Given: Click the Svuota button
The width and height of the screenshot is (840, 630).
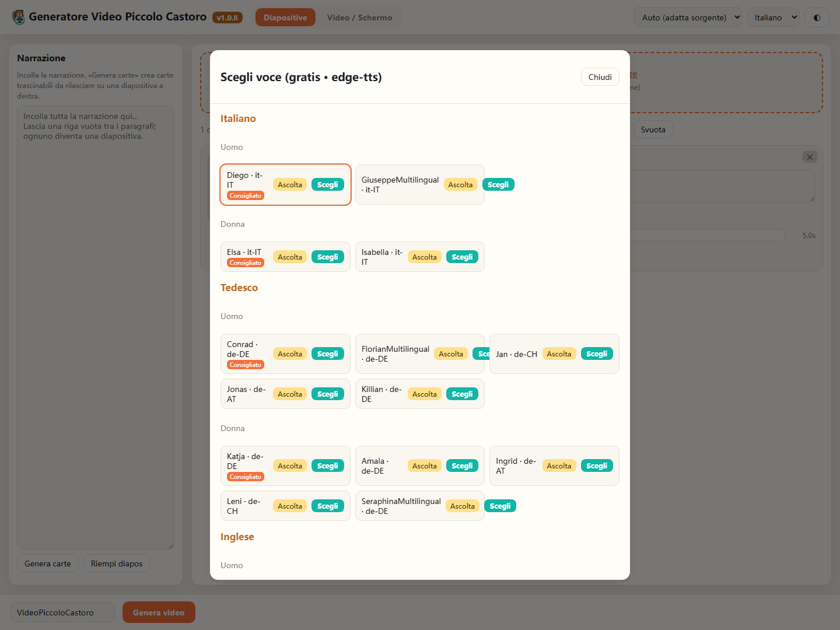Looking at the screenshot, I should 653,129.
